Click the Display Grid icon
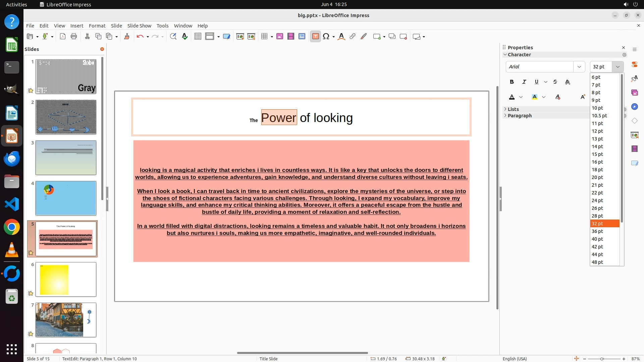Viewport: 644px width, 362px height. (x=198, y=37)
